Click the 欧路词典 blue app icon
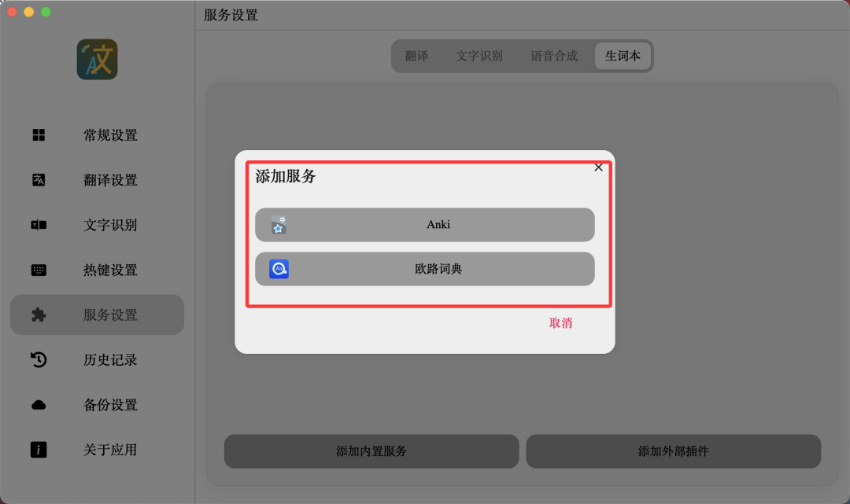Image resolution: width=850 pixels, height=504 pixels. click(x=279, y=269)
